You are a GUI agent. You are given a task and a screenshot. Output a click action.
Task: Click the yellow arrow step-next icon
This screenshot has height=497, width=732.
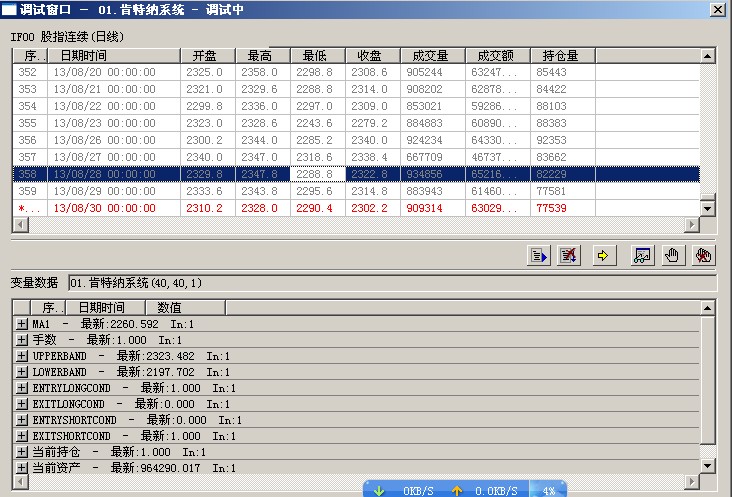603,255
